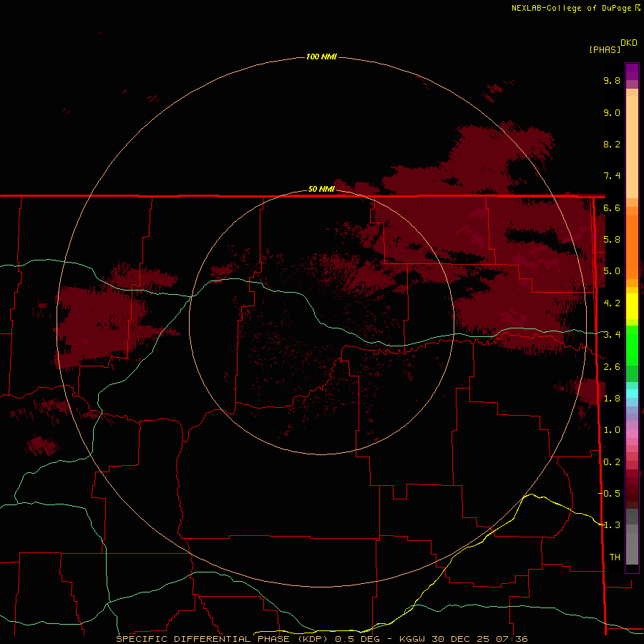The height and width of the screenshot is (644, 644).
Task: Pick the pink segment of the color bar
Action: point(632,434)
